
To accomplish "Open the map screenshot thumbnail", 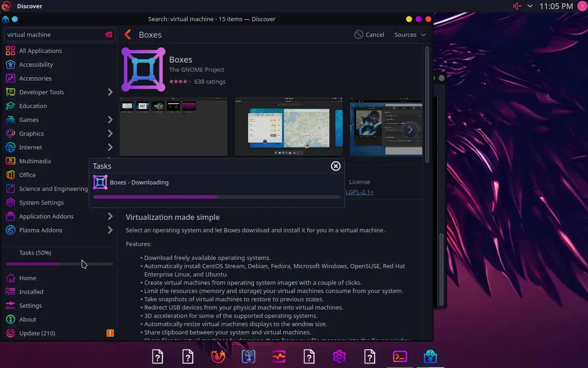I will (x=288, y=127).
